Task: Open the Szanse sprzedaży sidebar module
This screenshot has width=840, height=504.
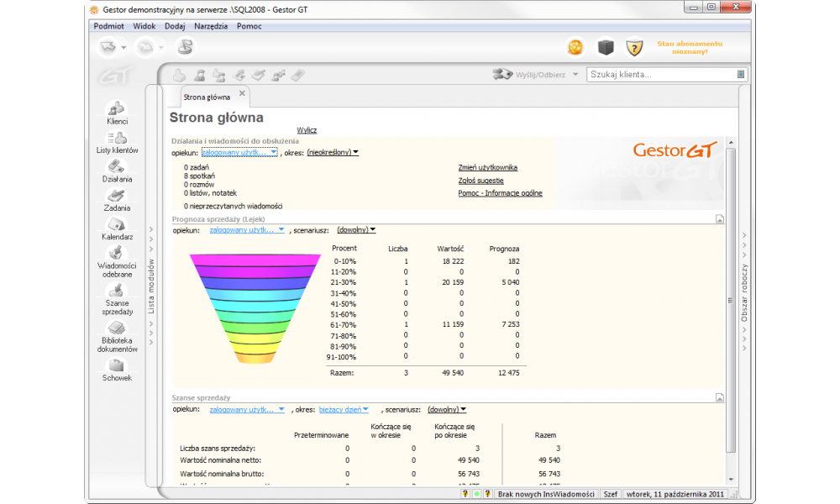Action: (x=117, y=299)
